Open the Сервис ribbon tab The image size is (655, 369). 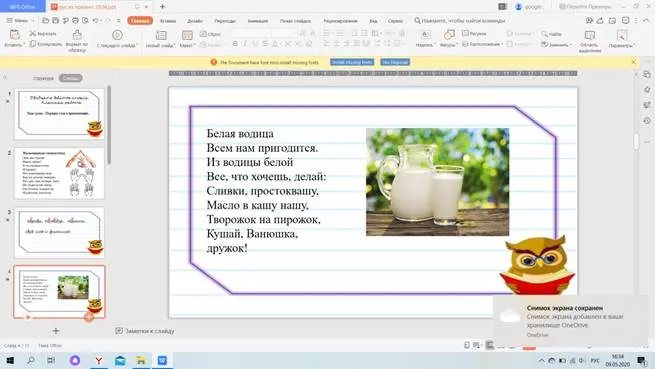[395, 20]
